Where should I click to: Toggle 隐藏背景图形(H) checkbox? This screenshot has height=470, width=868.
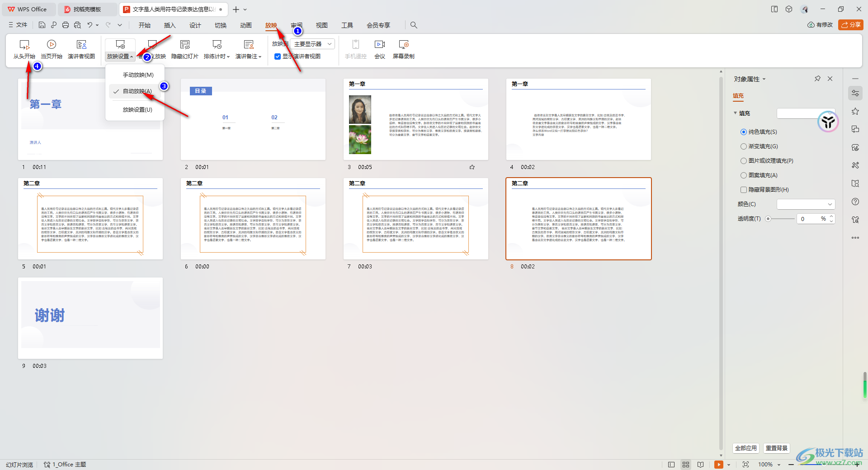click(744, 190)
